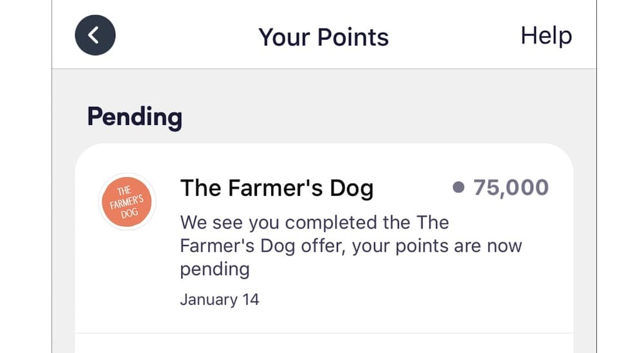The image size is (644, 353).
Task: Click the white chevron inside the dark circle
Action: tap(94, 35)
